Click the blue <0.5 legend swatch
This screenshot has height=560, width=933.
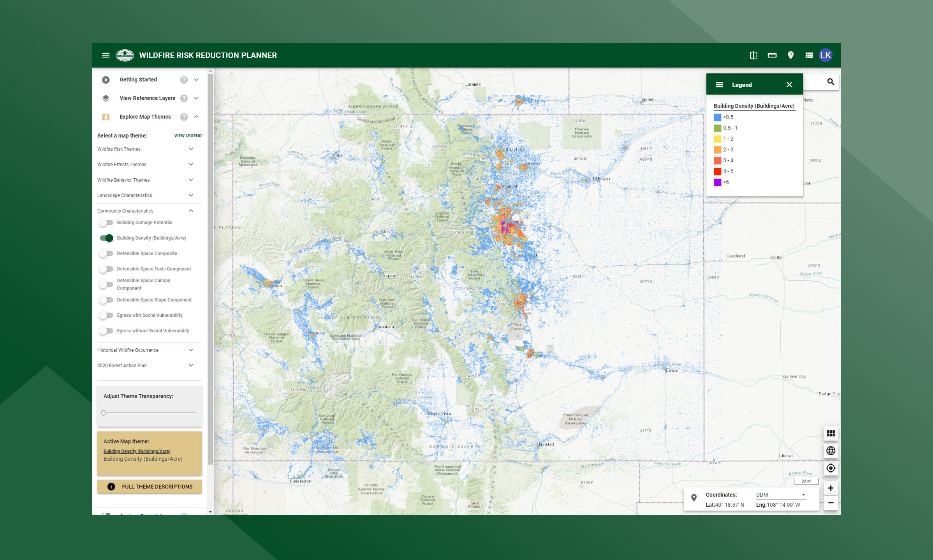717,117
